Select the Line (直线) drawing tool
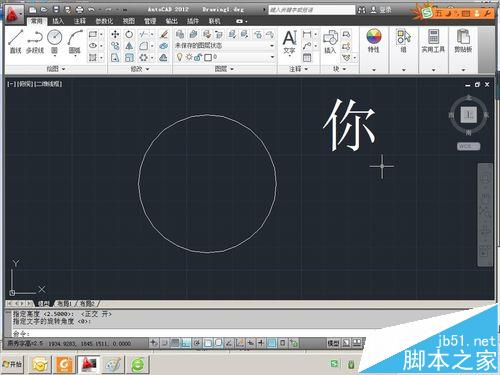The height and width of the screenshot is (375, 500). [15, 42]
